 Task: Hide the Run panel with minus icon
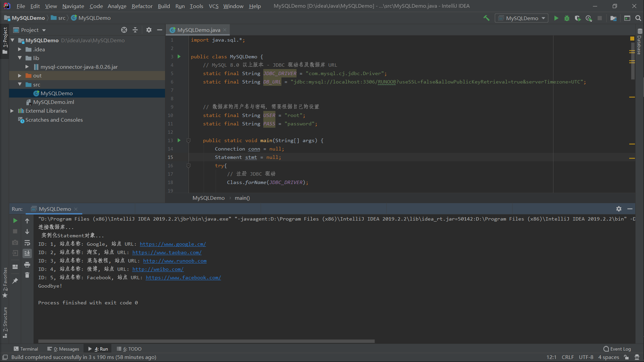pyautogui.click(x=630, y=209)
